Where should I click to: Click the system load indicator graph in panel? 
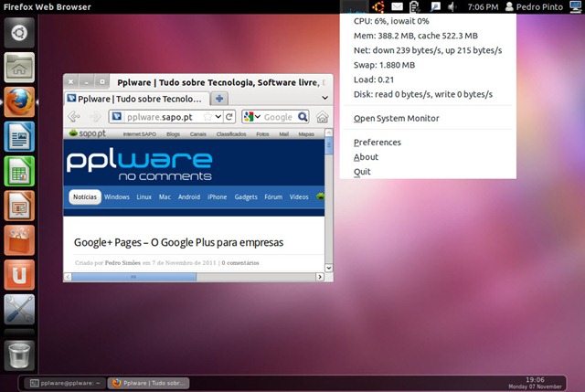pyautogui.click(x=355, y=6)
